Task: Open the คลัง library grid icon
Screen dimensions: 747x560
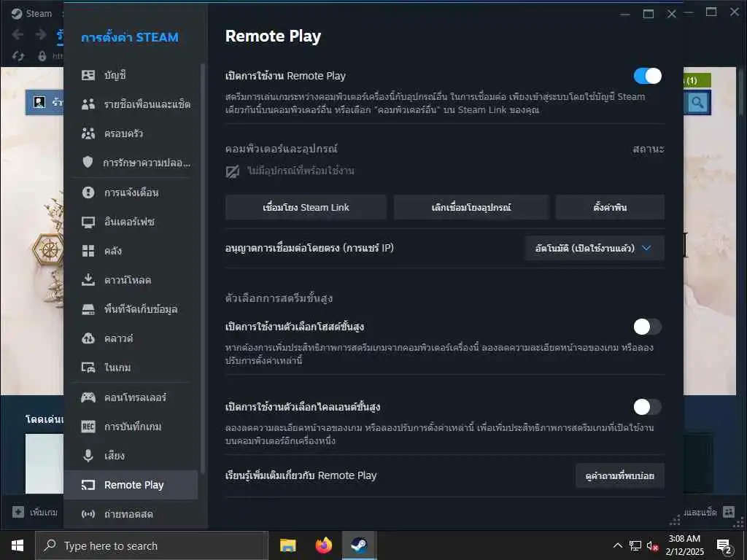Action: pyautogui.click(x=88, y=251)
